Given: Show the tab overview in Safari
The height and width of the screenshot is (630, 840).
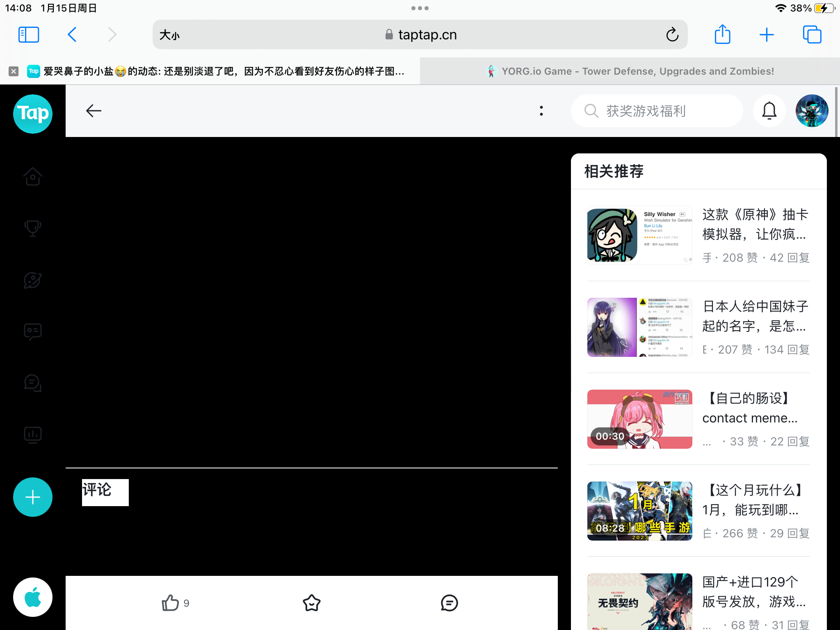Looking at the screenshot, I should pyautogui.click(x=812, y=35).
